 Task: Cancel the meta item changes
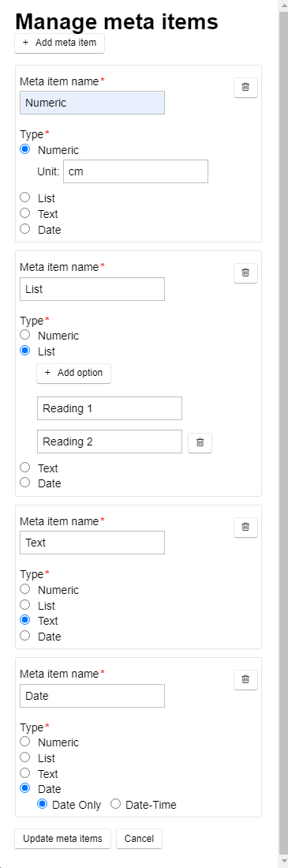(139, 838)
